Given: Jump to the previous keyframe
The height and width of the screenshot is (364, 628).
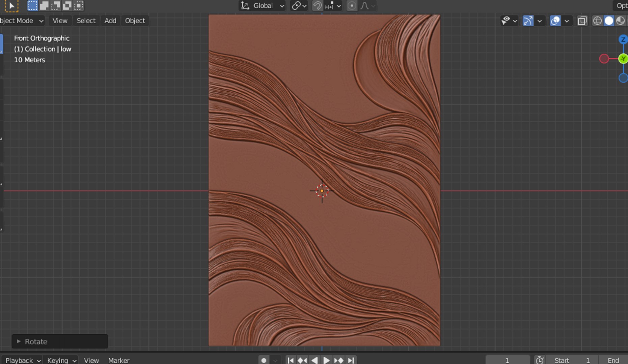Looking at the screenshot, I should pos(302,360).
